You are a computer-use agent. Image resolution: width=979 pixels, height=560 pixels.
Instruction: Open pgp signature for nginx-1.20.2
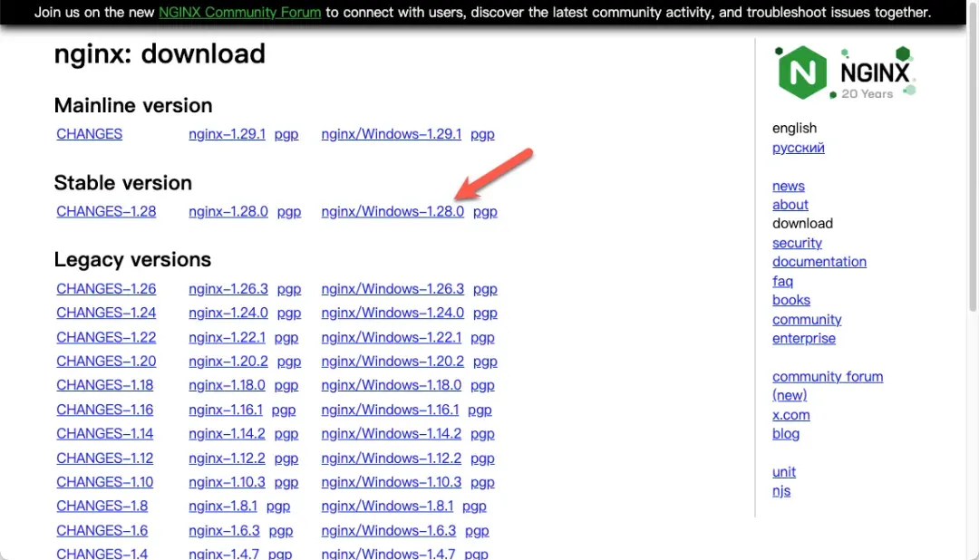288,362
